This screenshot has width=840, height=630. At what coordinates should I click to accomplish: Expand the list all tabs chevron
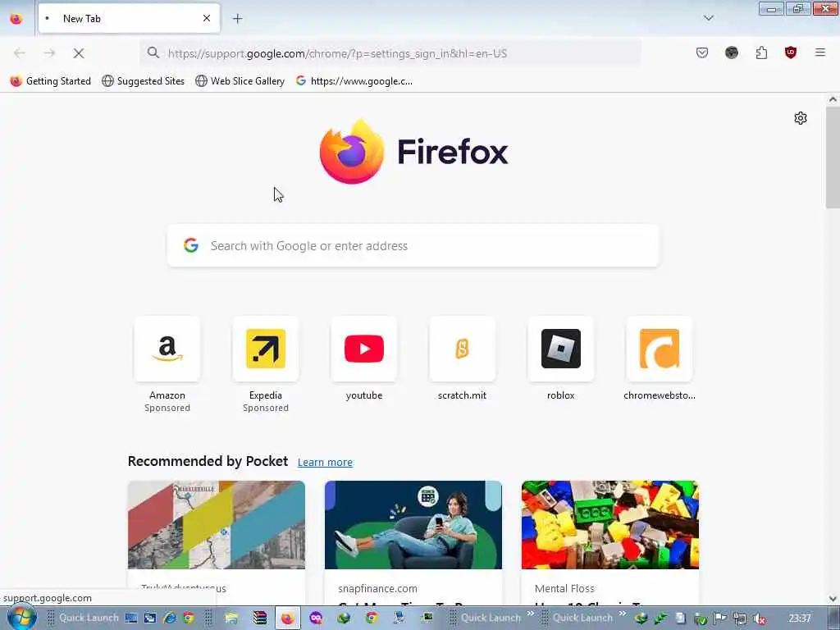pyautogui.click(x=708, y=18)
